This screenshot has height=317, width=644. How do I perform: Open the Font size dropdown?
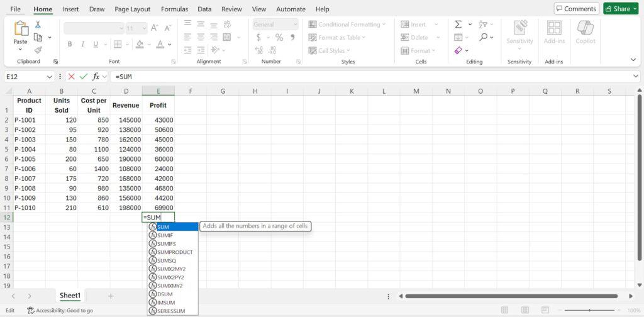tap(144, 28)
